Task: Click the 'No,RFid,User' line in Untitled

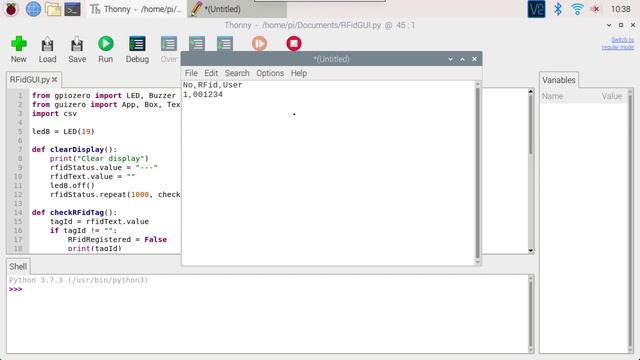Action: pos(212,85)
